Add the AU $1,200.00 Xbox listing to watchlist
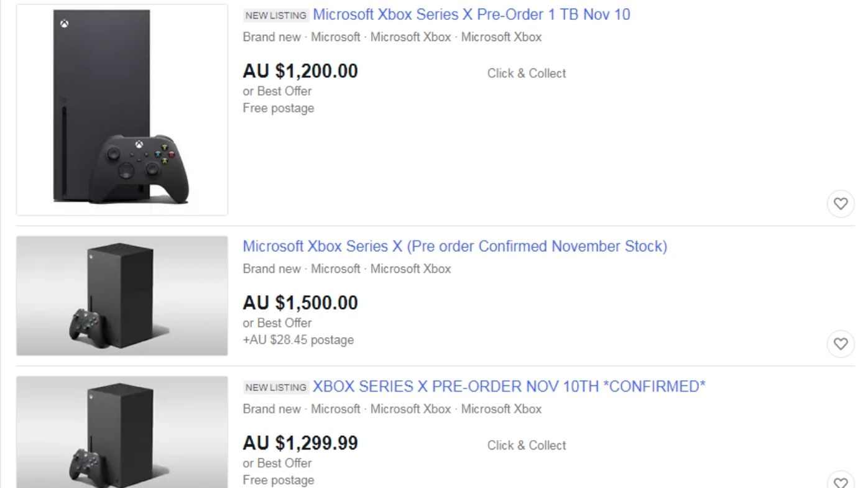The height and width of the screenshot is (488, 868). coord(841,203)
